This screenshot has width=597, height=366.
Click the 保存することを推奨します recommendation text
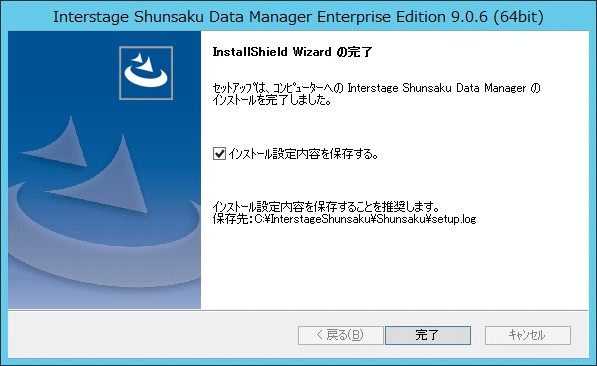pyautogui.click(x=326, y=207)
